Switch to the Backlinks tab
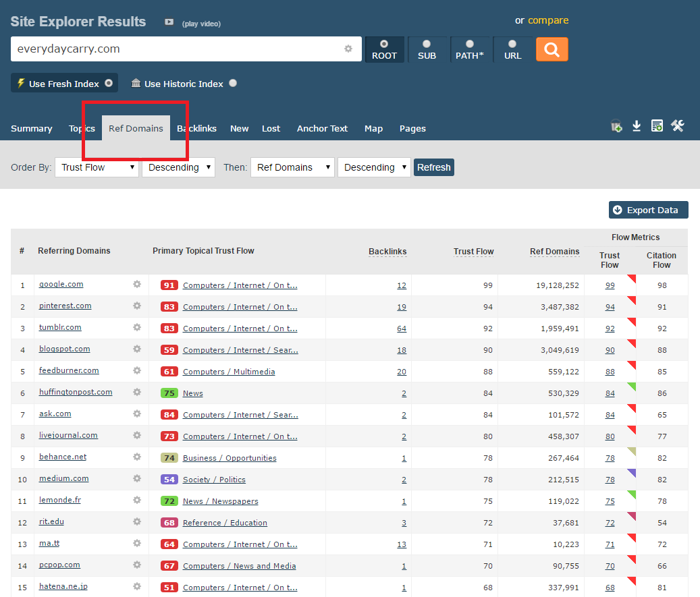This screenshot has width=700, height=597. (x=196, y=128)
